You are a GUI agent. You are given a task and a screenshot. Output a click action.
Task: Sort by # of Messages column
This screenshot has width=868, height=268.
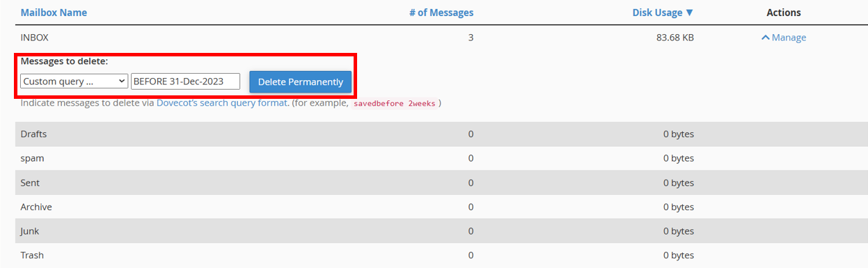coord(441,13)
